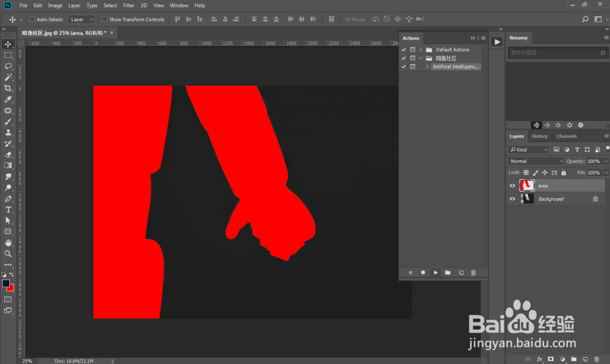Image resolution: width=610 pixels, height=364 pixels.
Task: Open layer Fill dropdown arrow
Action: [x=606, y=173]
